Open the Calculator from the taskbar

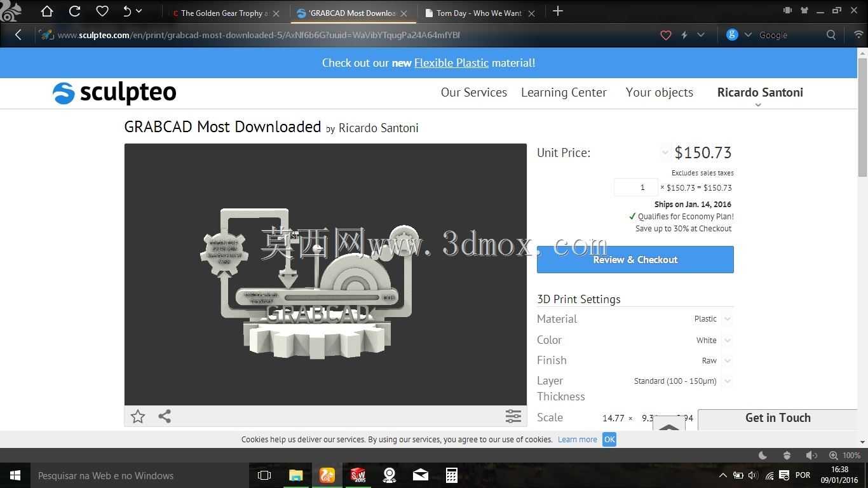coord(452,475)
